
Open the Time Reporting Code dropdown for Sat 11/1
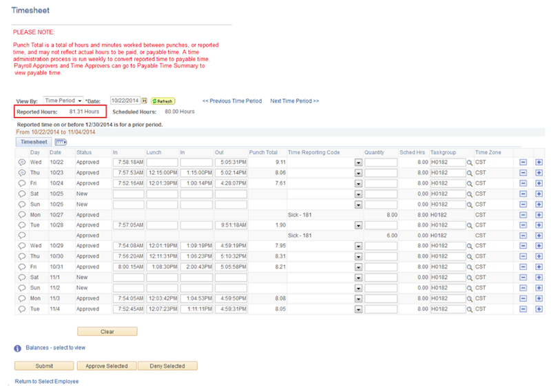[358, 278]
